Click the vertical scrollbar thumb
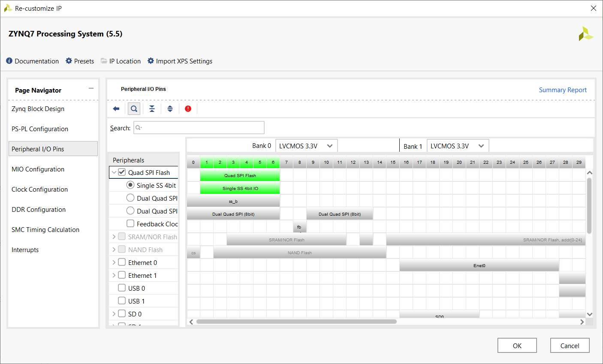The height and width of the screenshot is (364, 603). 589,206
